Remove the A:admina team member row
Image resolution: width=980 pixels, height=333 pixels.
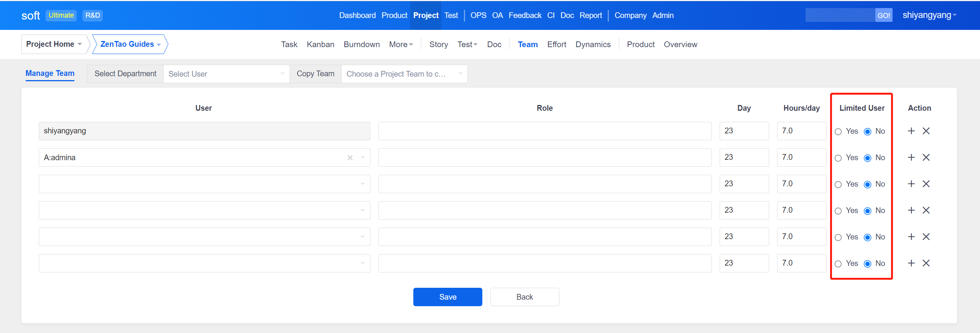tap(926, 157)
